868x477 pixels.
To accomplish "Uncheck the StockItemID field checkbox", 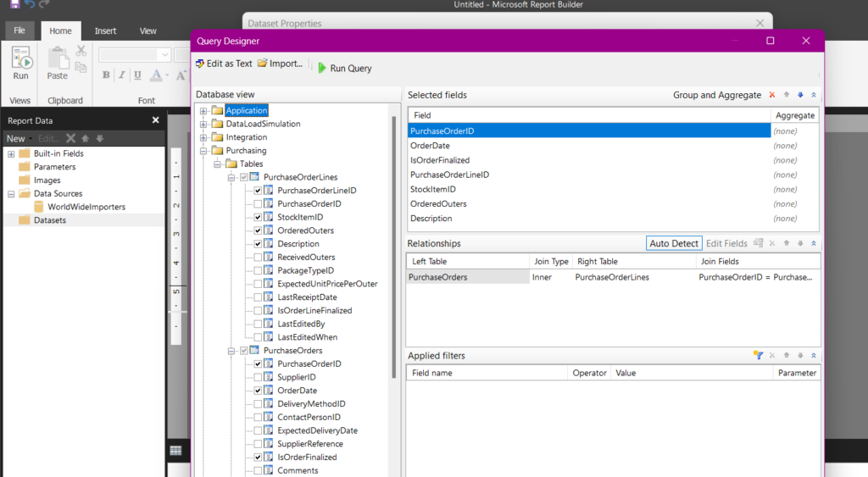I will pos(258,218).
